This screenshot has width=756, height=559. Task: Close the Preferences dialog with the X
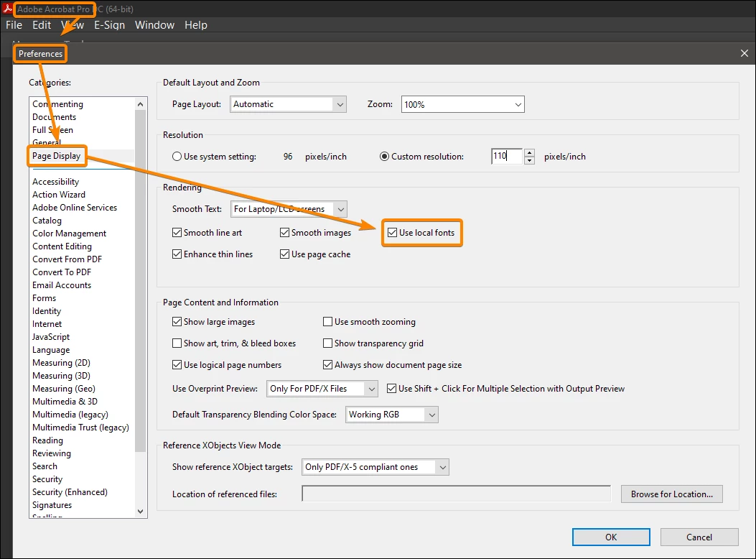click(x=744, y=54)
